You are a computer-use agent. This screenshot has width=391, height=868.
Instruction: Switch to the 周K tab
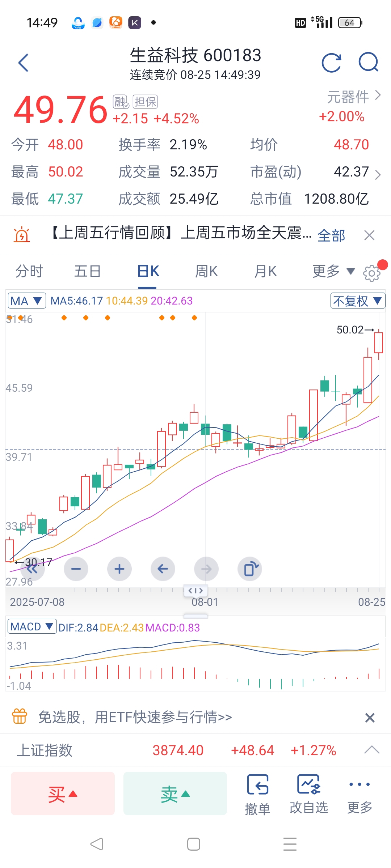coord(206,271)
